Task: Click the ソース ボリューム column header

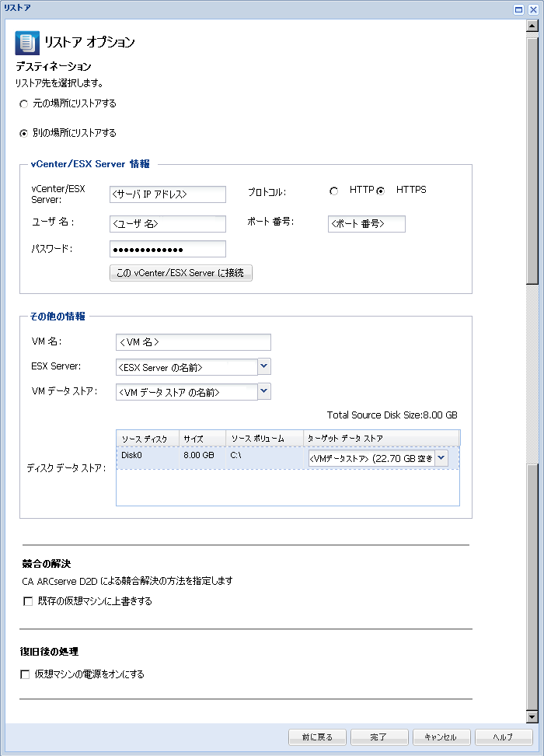Action: pos(264,438)
